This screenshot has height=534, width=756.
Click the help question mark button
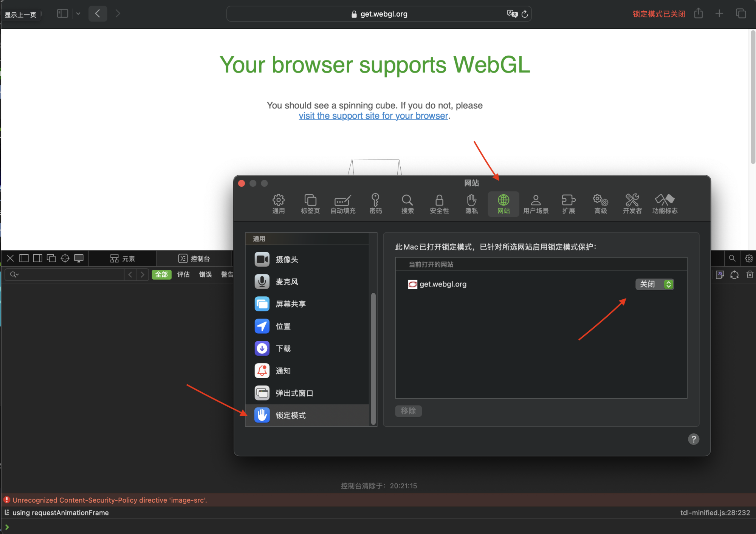[693, 439]
